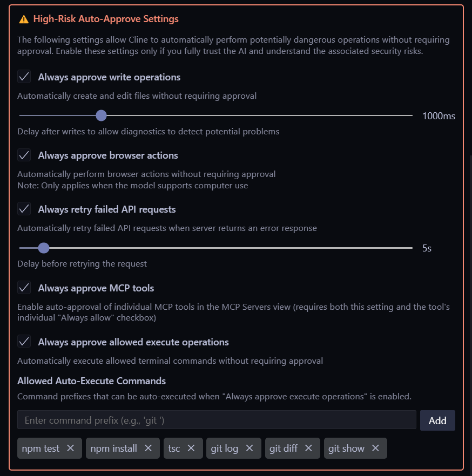Click the API retry delay slider handle
This screenshot has width=472, height=476.
click(x=44, y=248)
